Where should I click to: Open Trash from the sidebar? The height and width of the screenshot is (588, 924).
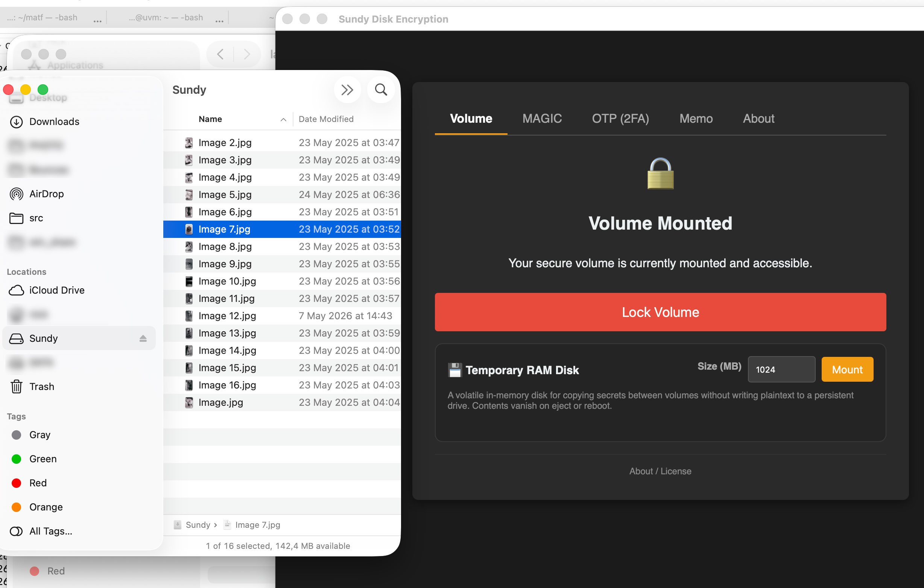(42, 387)
